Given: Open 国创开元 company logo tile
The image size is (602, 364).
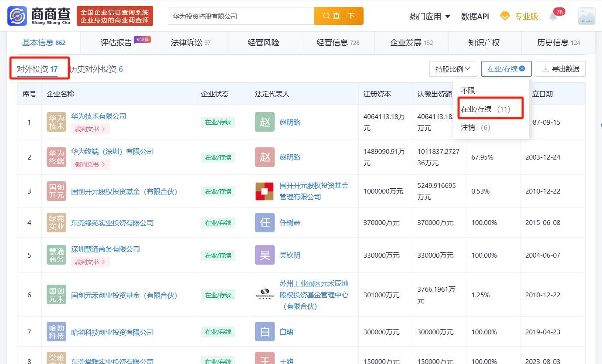Looking at the screenshot, I should coord(56,191).
